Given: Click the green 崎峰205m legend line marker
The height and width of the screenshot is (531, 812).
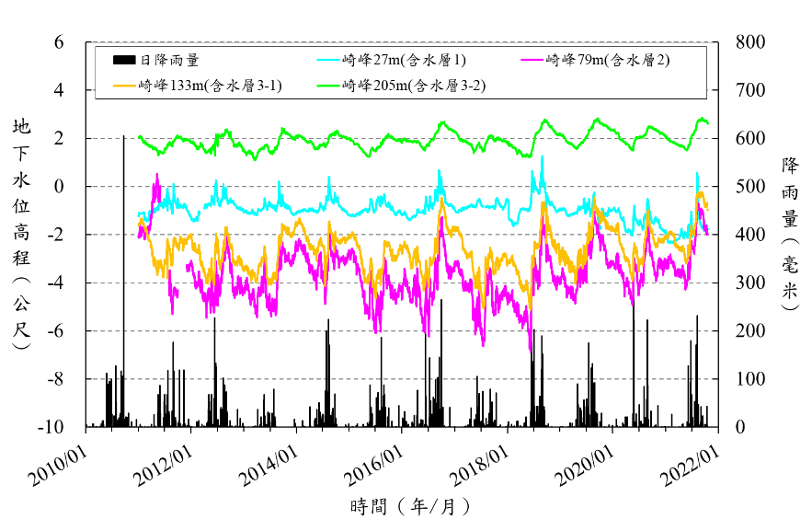Looking at the screenshot, I should pos(328,86).
